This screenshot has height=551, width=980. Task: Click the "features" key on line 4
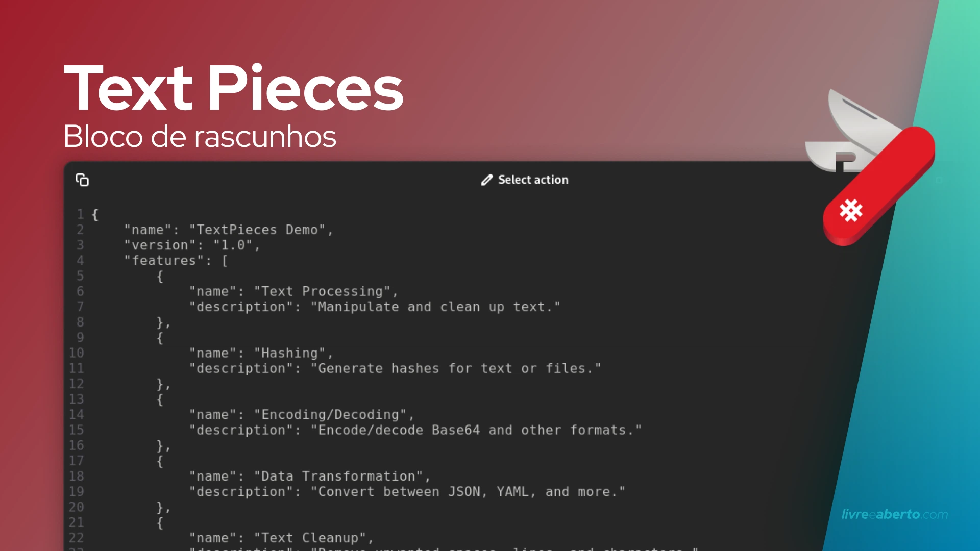163,260
